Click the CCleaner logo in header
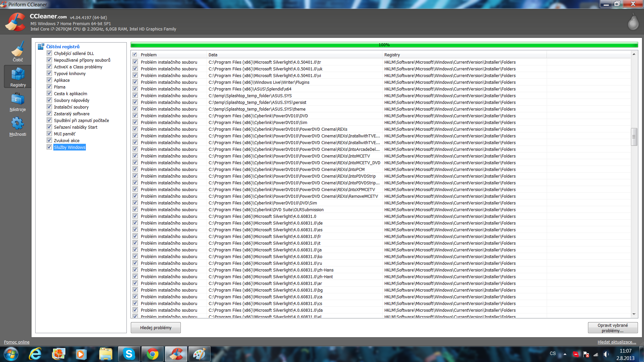Screen dimensions: 644x362 (x=15, y=22)
